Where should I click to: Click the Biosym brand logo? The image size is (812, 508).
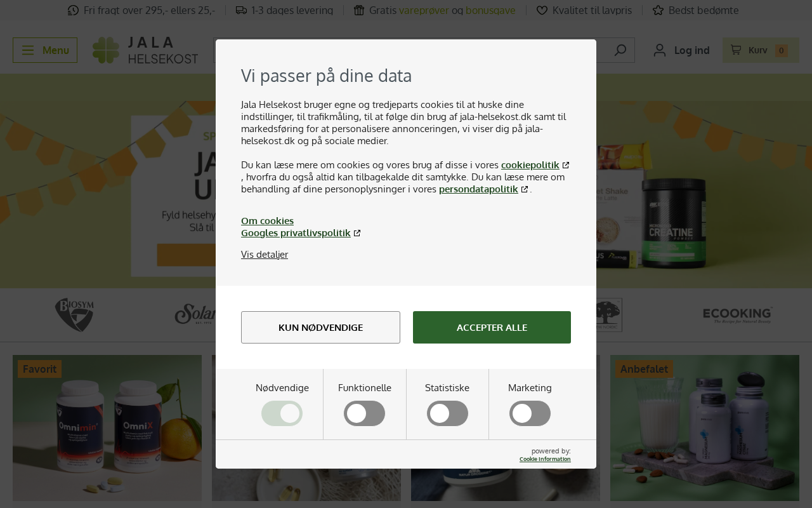point(74,315)
